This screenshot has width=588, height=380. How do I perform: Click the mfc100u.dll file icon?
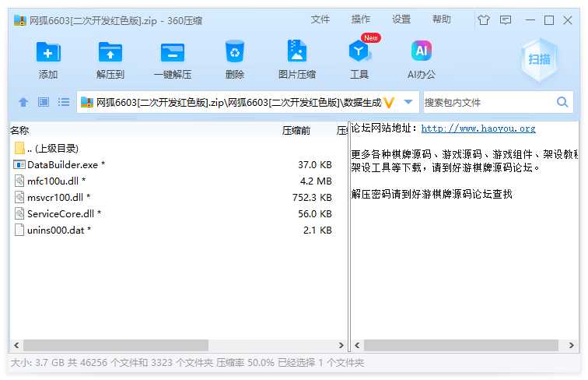tap(19, 181)
